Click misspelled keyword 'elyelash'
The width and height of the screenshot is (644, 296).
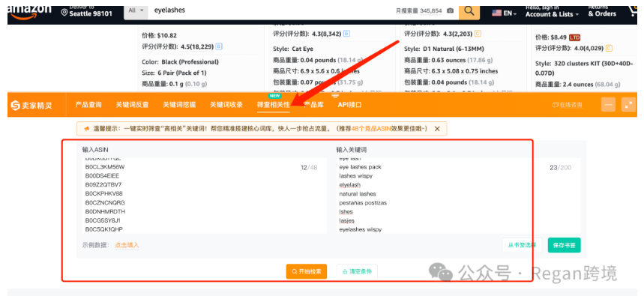[x=349, y=185]
